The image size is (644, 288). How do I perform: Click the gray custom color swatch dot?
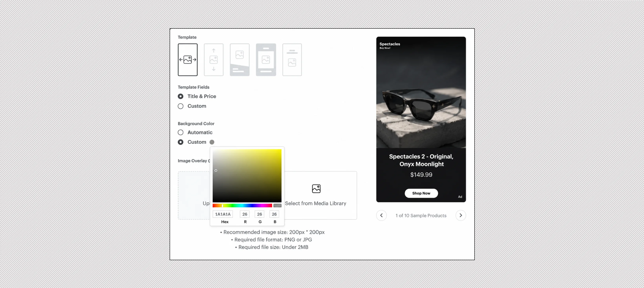pos(212,142)
